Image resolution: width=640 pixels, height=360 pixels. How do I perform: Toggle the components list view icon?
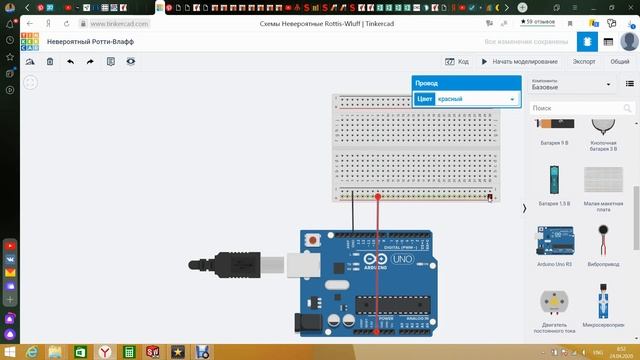tap(630, 84)
